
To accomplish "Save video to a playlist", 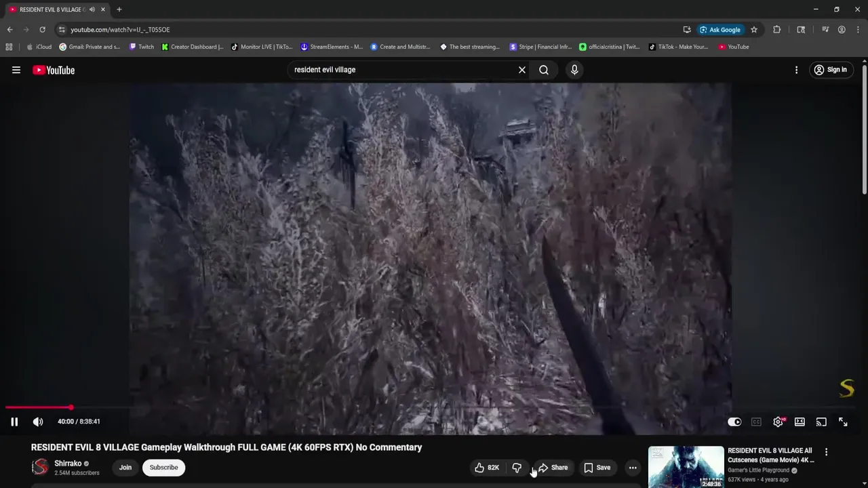I will pyautogui.click(x=597, y=468).
